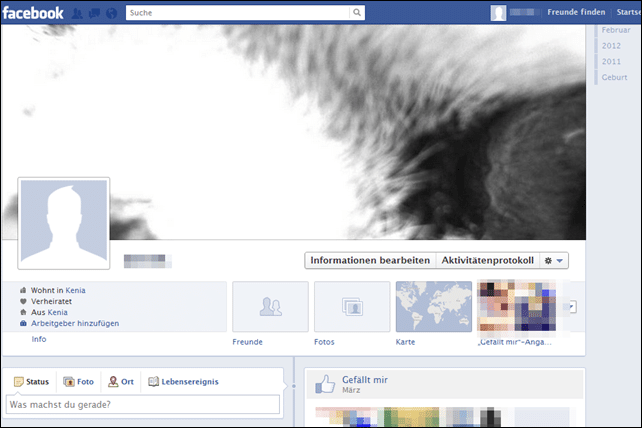Image resolution: width=642 pixels, height=428 pixels.
Task: Focus the Suche search field
Action: coord(238,13)
